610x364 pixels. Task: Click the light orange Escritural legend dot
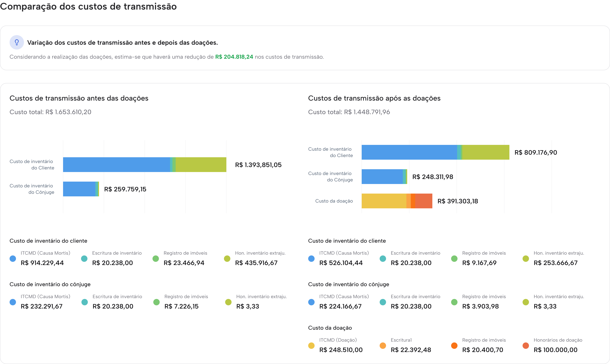(x=383, y=346)
